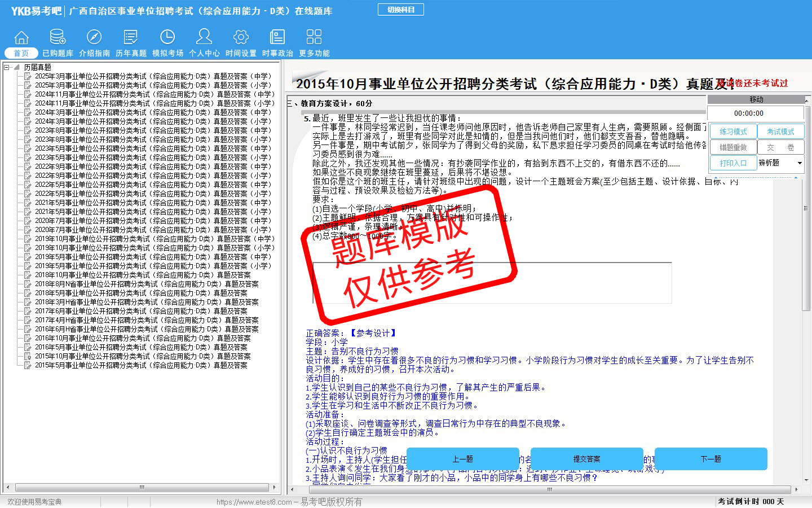The width and height of the screenshot is (812, 508).
Task: Click the 下一题 next question button
Action: pos(710,459)
